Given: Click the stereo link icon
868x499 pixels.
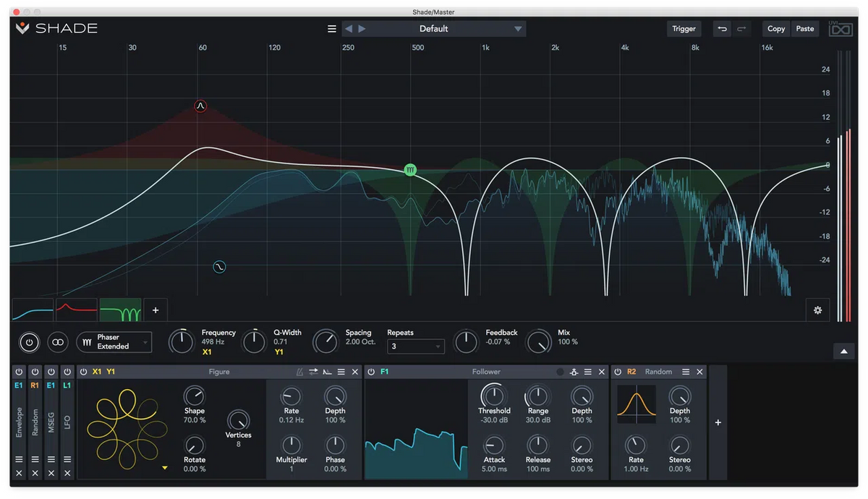Looking at the screenshot, I should (x=58, y=342).
